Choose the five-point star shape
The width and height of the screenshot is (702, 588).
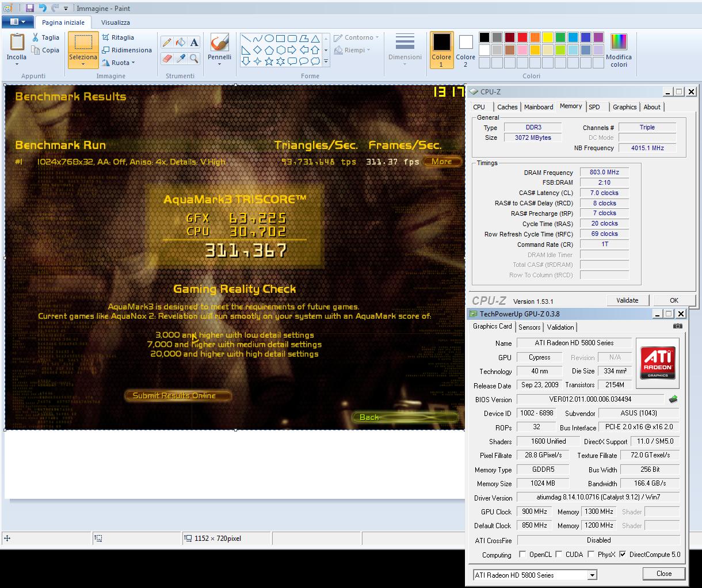269,62
